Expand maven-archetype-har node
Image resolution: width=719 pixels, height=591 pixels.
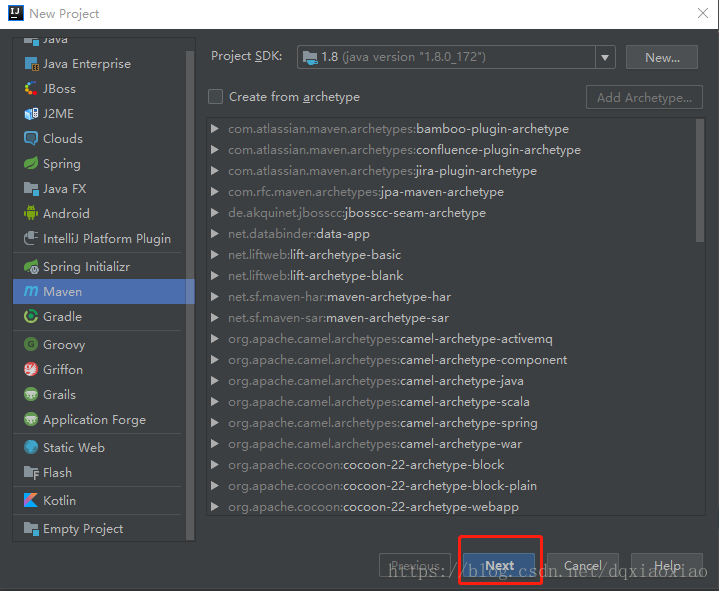pyautogui.click(x=214, y=297)
